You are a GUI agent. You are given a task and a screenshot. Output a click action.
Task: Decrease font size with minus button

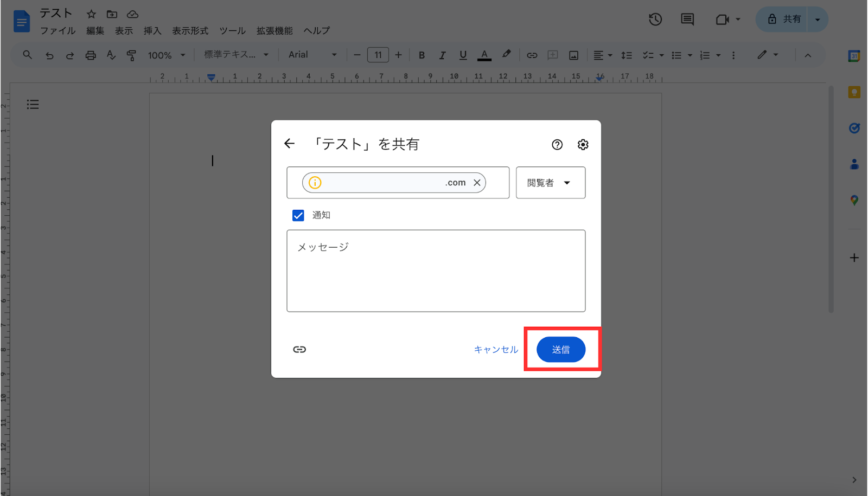pos(357,55)
